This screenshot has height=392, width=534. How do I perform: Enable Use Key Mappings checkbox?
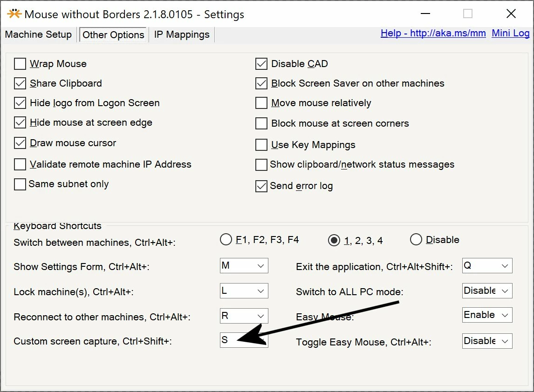pos(261,145)
